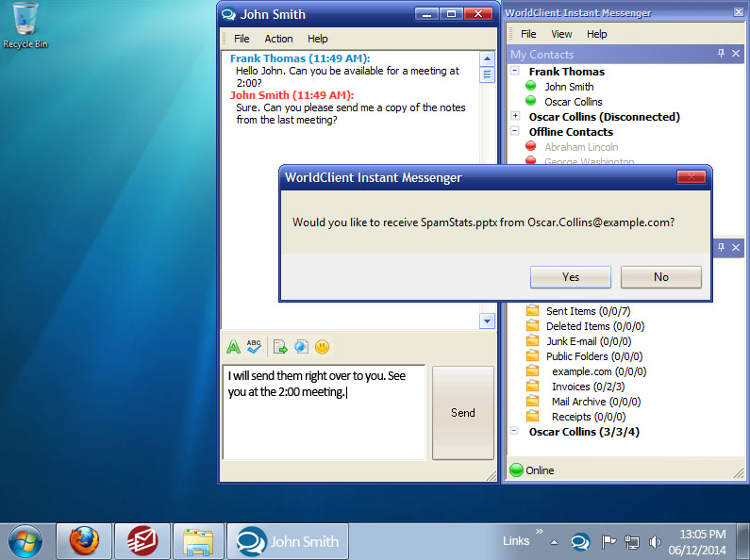750x560 pixels.
Task: Open the smiley emoticon picker
Action: 323,346
